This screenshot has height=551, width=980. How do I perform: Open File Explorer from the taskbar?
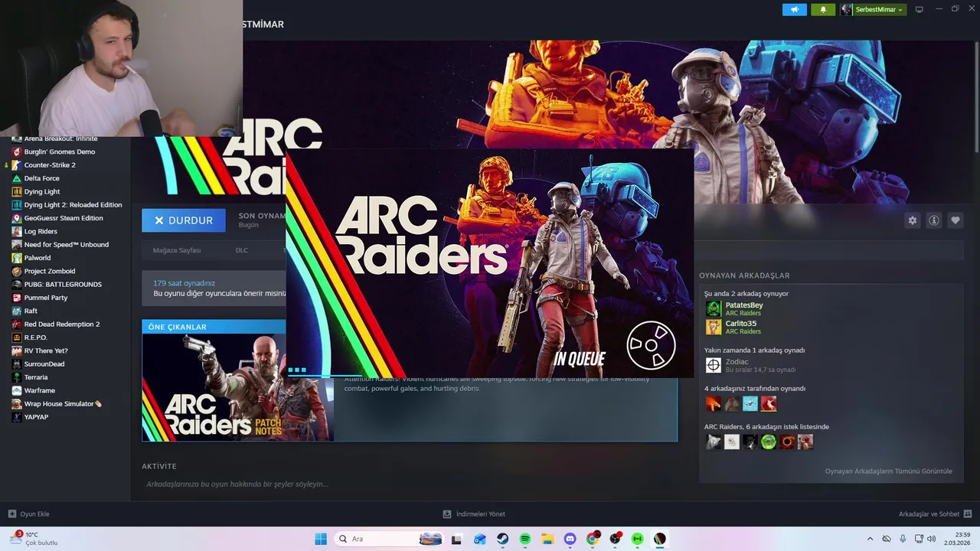click(x=547, y=539)
